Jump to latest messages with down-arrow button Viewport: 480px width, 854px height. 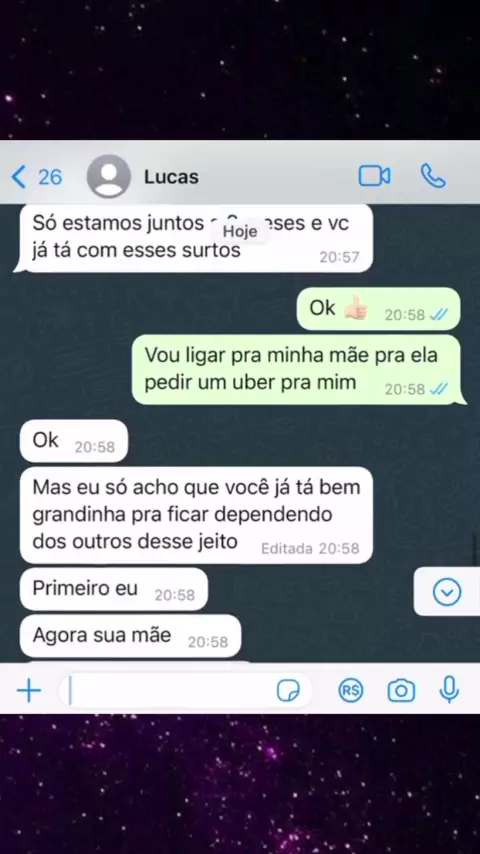(447, 592)
